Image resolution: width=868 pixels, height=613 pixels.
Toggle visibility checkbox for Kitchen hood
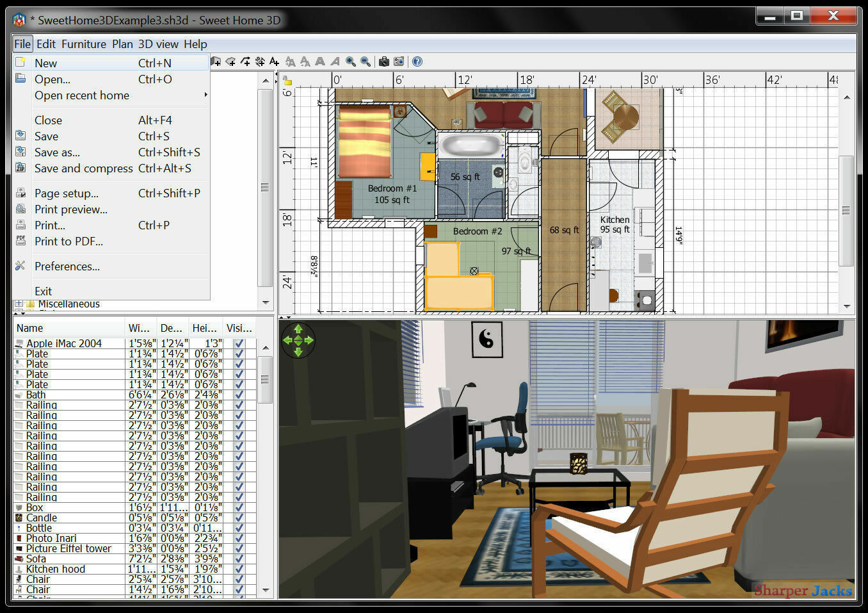[x=239, y=569]
